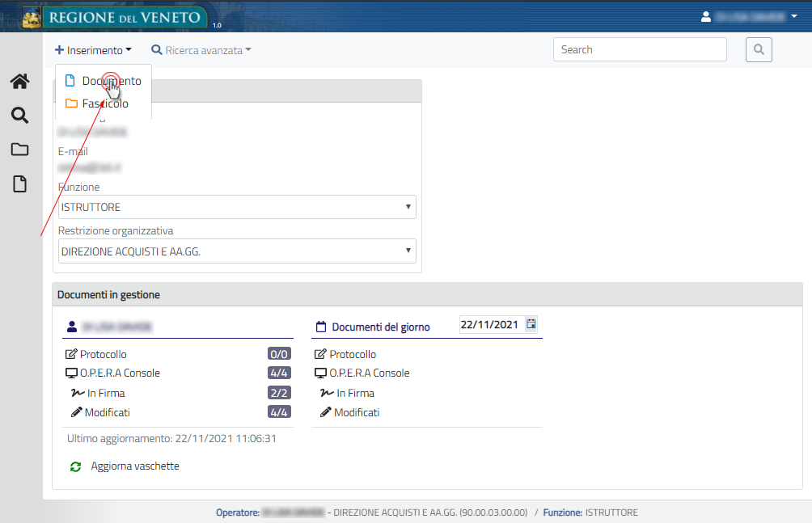Image resolution: width=812 pixels, height=523 pixels.
Task: Click the user icon in Documenti in gestione
Action: tap(72, 327)
